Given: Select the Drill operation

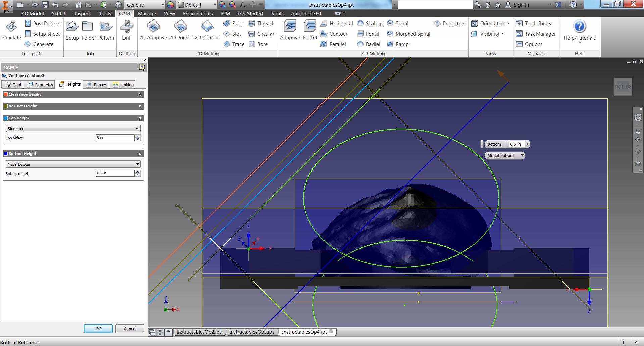Looking at the screenshot, I should pyautogui.click(x=127, y=30).
